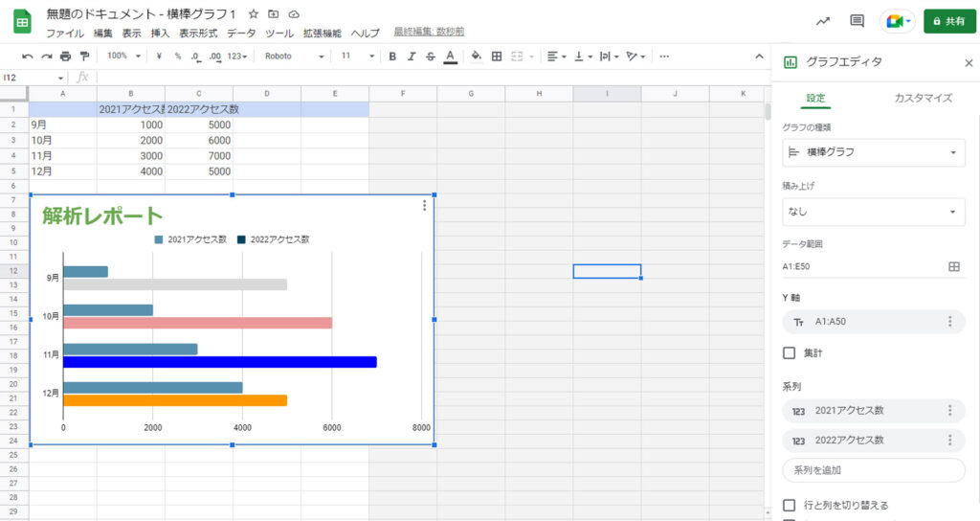Switch to the カスタマイズ tab

click(x=924, y=99)
